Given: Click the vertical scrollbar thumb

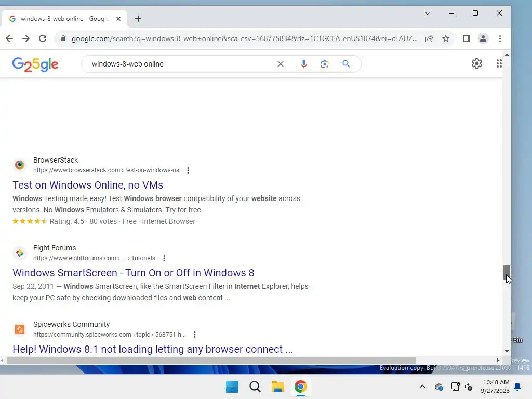Looking at the screenshot, I should click(x=507, y=272).
